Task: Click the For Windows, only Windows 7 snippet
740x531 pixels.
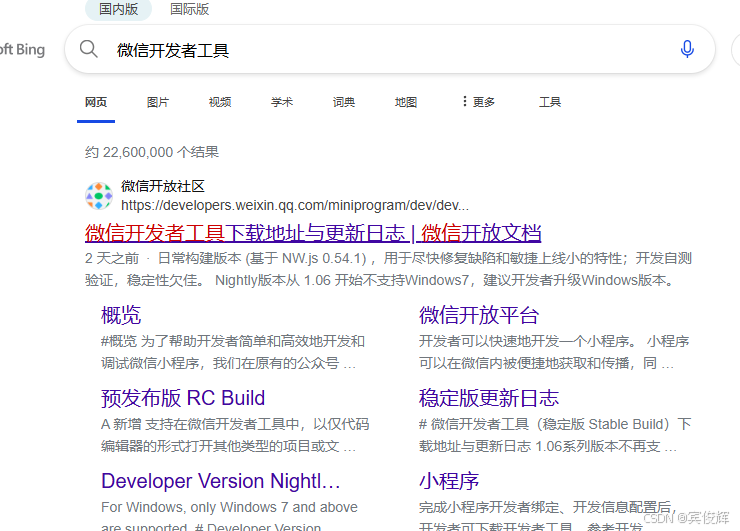Action: click(x=229, y=516)
